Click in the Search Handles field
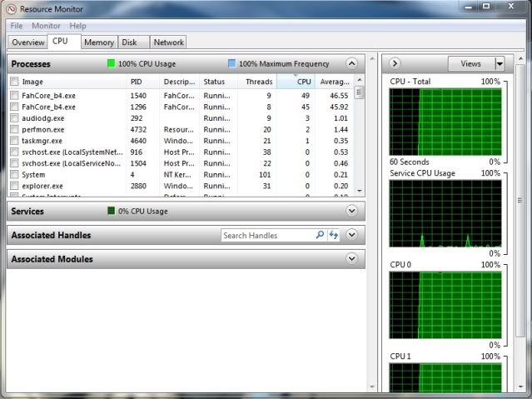The width and height of the screenshot is (532, 399). pyautogui.click(x=267, y=235)
